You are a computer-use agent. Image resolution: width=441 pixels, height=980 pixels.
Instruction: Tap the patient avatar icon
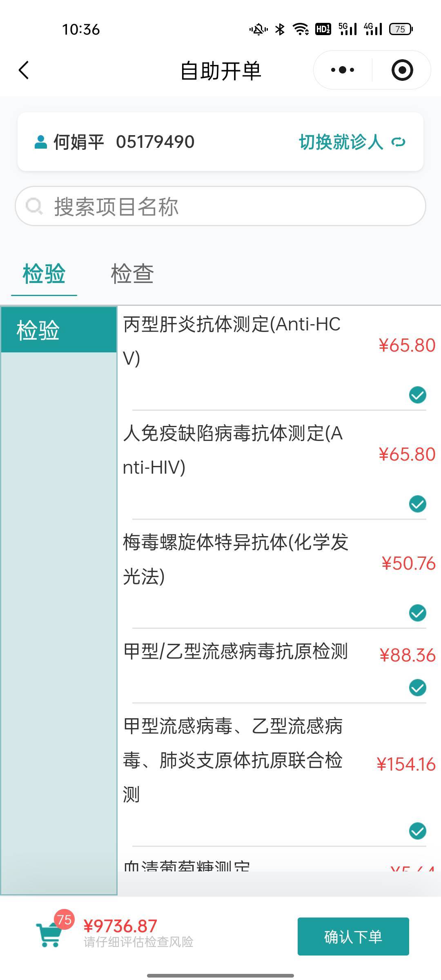40,142
